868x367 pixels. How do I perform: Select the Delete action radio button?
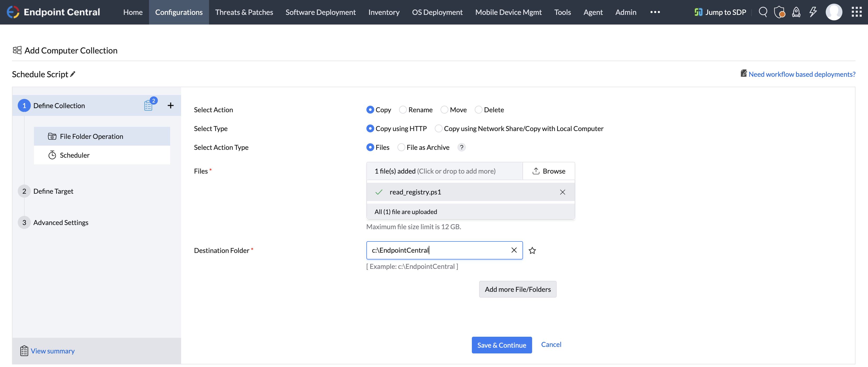tap(478, 110)
